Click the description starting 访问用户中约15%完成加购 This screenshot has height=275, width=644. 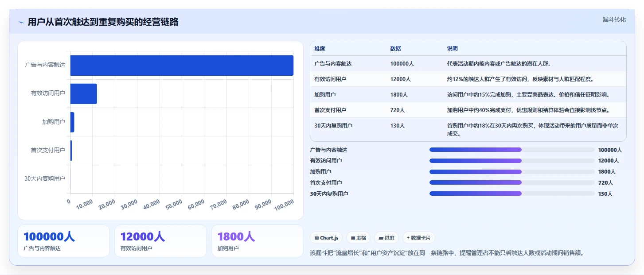pos(528,95)
